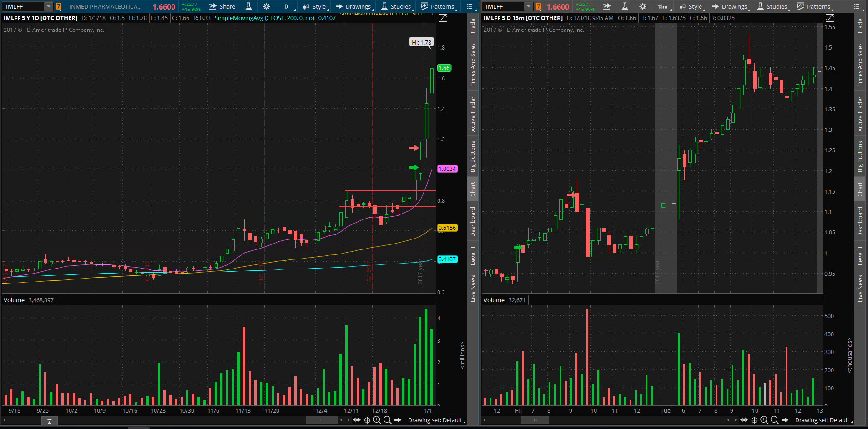Screen dimensions: 868x429
Task: Open Big Buttons tab in the left sidebar
Action: tap(473, 156)
